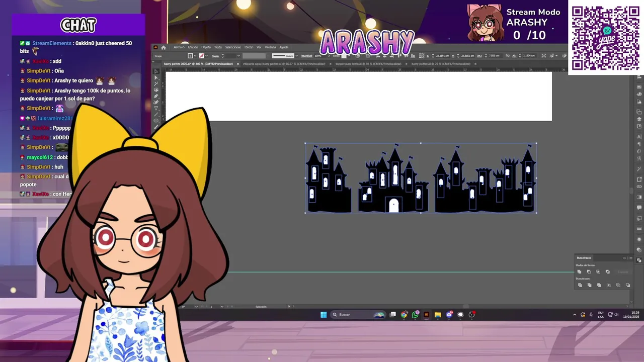The width and height of the screenshot is (644, 362).
Task: Open WhatsApp from the taskbar
Action: (415, 315)
